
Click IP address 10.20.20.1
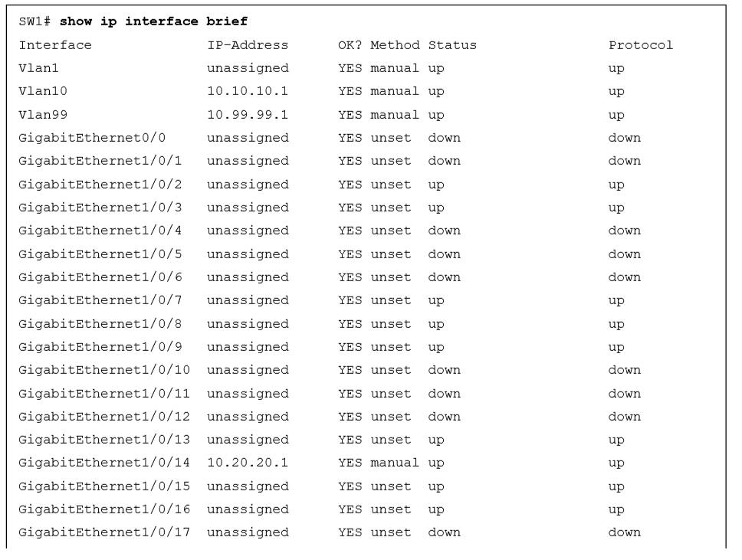click(x=248, y=463)
